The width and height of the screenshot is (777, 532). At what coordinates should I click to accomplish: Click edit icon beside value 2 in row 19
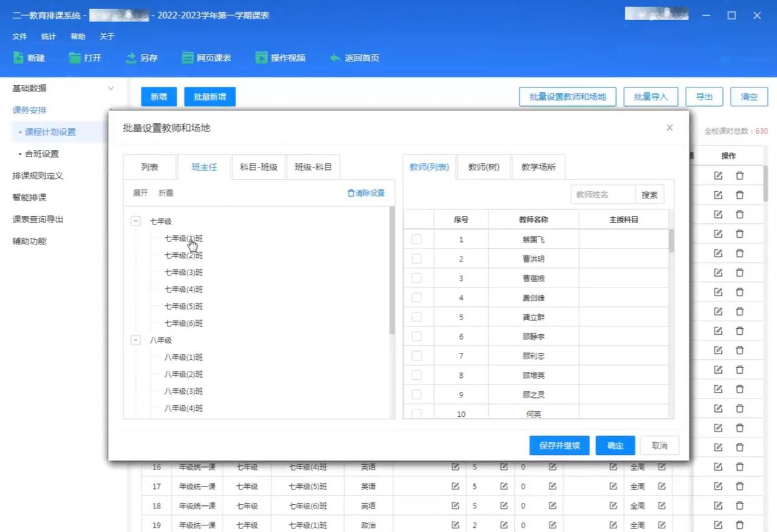[x=504, y=525]
